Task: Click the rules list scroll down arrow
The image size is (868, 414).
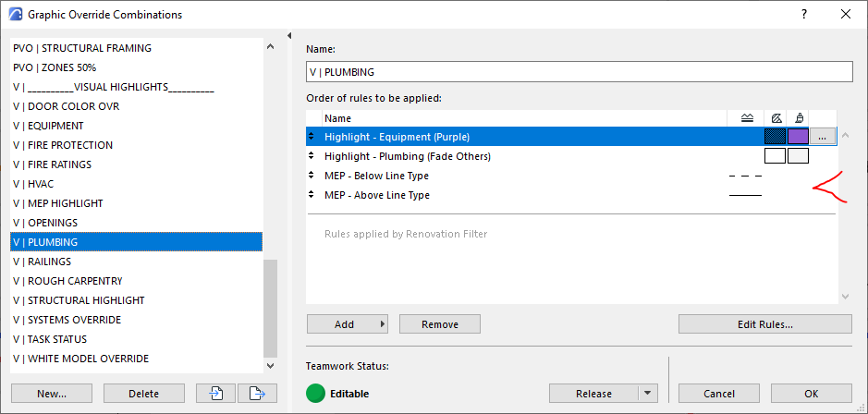Action: click(x=845, y=297)
